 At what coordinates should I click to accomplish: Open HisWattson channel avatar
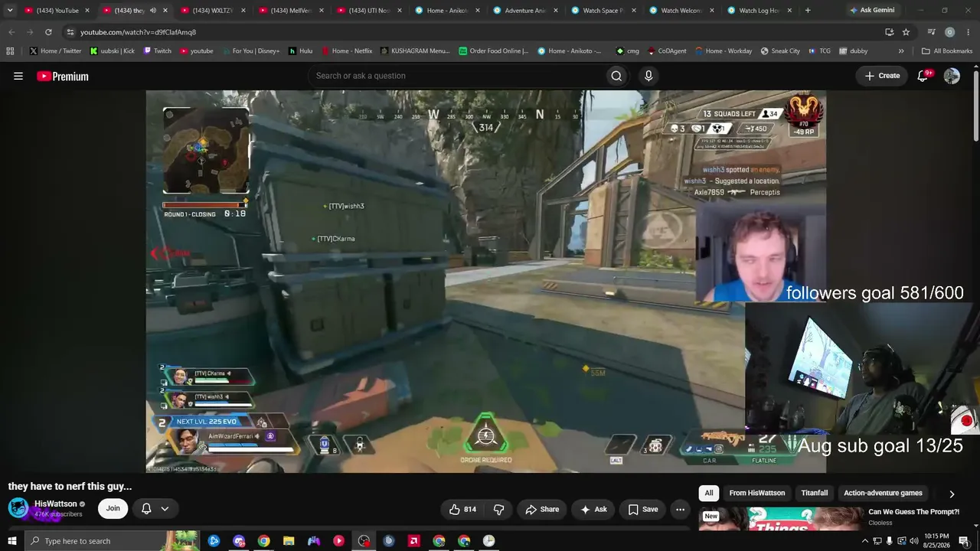point(18,508)
